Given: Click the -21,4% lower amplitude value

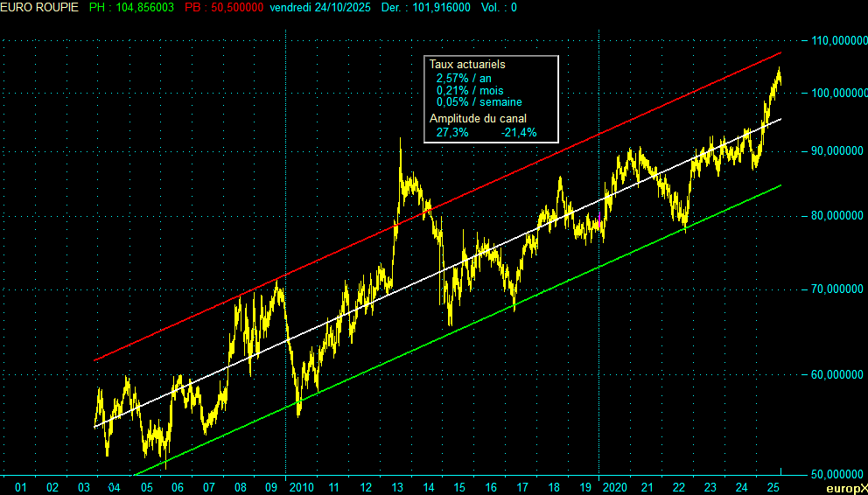Looking at the screenshot, I should [x=518, y=133].
